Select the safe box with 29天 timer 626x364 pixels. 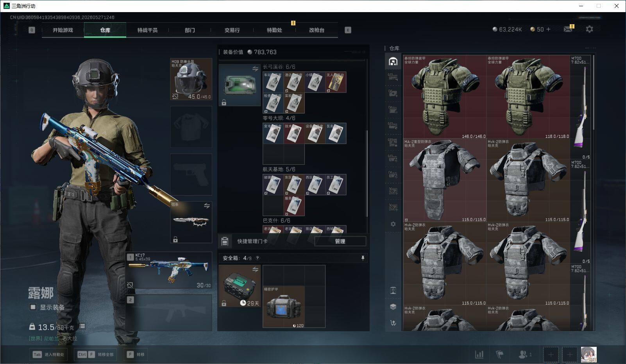click(240, 286)
